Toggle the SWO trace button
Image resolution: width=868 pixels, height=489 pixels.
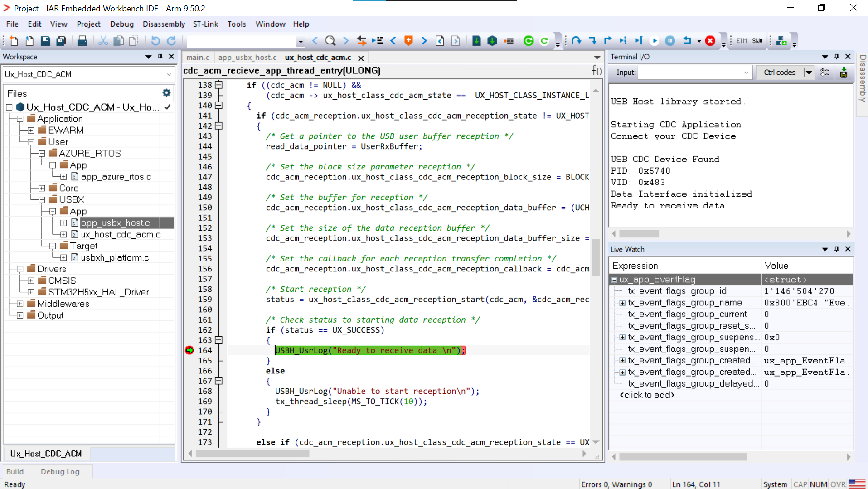click(x=757, y=41)
